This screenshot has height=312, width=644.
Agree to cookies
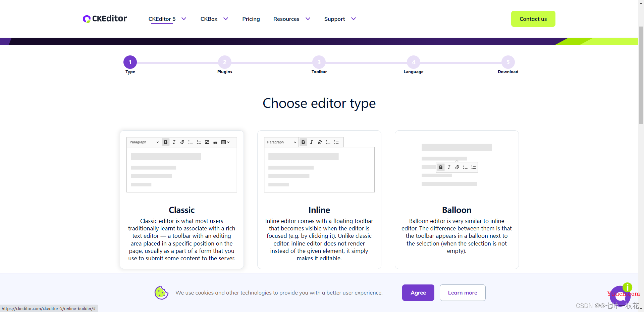coord(418,293)
